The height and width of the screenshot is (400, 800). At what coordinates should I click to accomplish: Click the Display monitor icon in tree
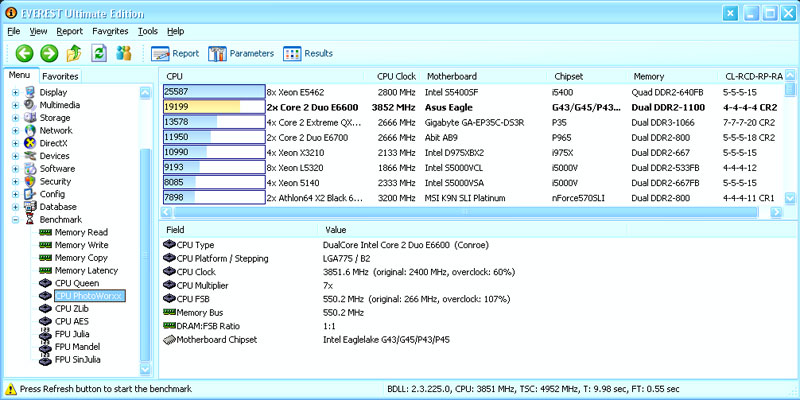coord(30,92)
